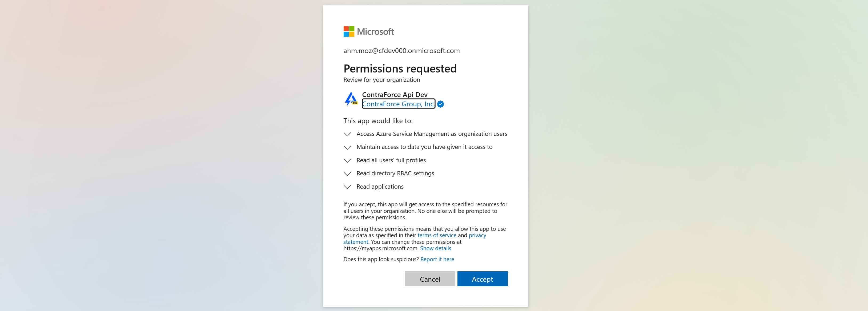868x311 pixels.
Task: Expand chevron for Read directory RBAC settings
Action: 347,173
